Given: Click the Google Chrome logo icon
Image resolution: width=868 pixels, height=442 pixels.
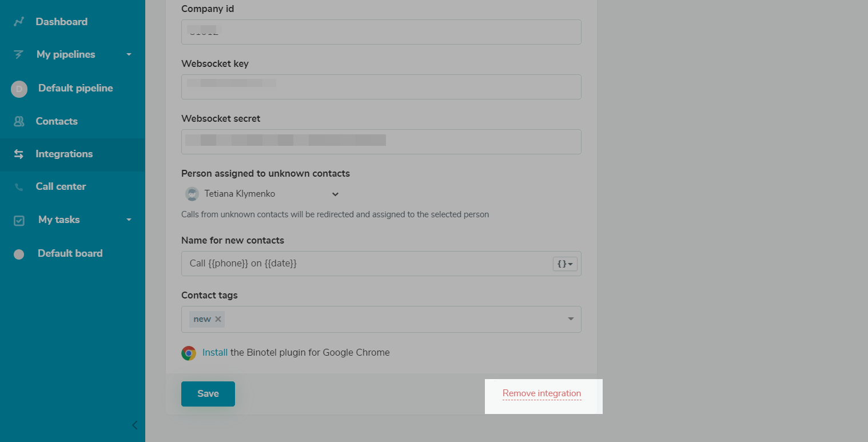Looking at the screenshot, I should (x=189, y=353).
